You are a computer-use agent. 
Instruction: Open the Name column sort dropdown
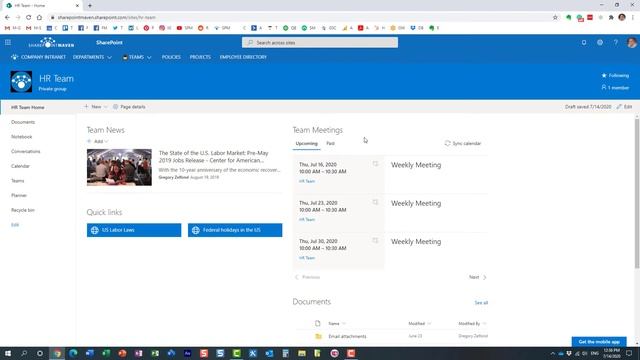337,323
